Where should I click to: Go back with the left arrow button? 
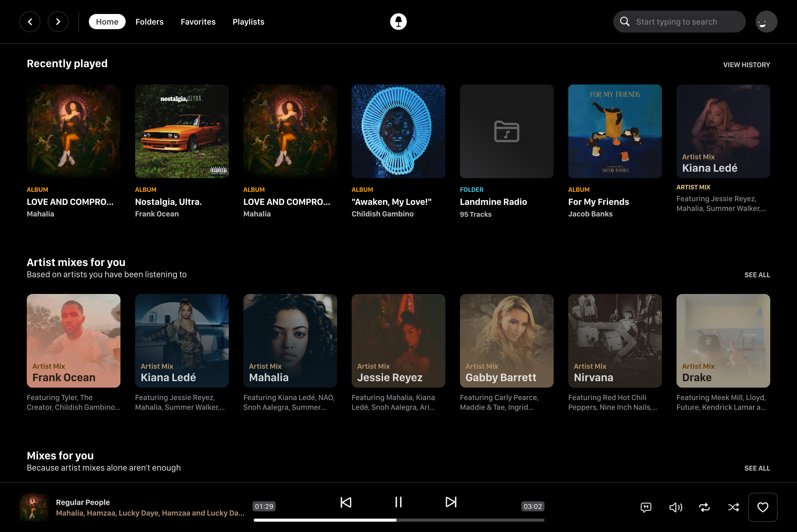point(30,22)
